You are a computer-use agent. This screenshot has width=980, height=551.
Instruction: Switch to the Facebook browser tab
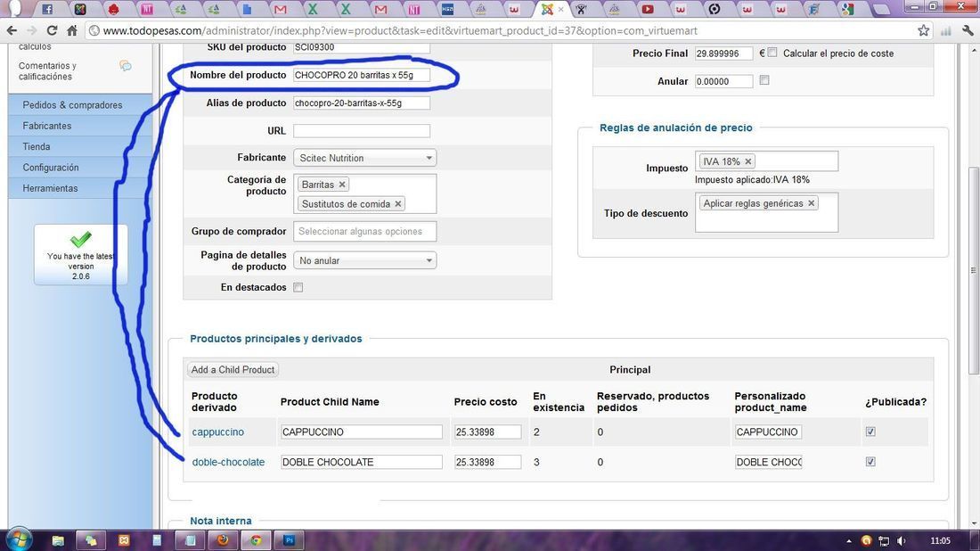click(47, 9)
